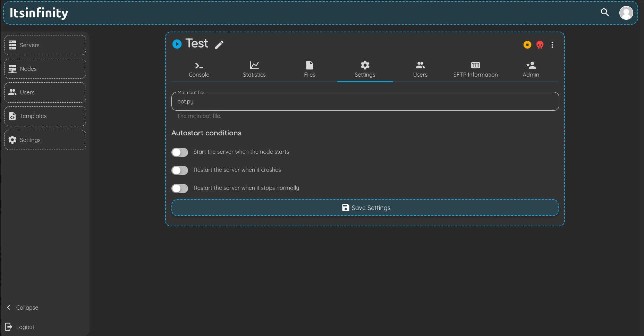Click the Autostart conditions heading

tap(206, 133)
